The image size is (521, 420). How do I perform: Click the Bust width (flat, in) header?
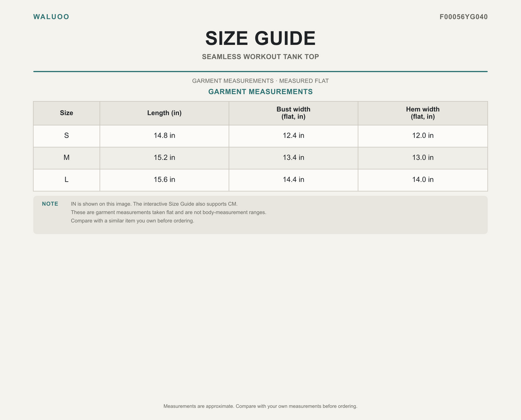(294, 113)
